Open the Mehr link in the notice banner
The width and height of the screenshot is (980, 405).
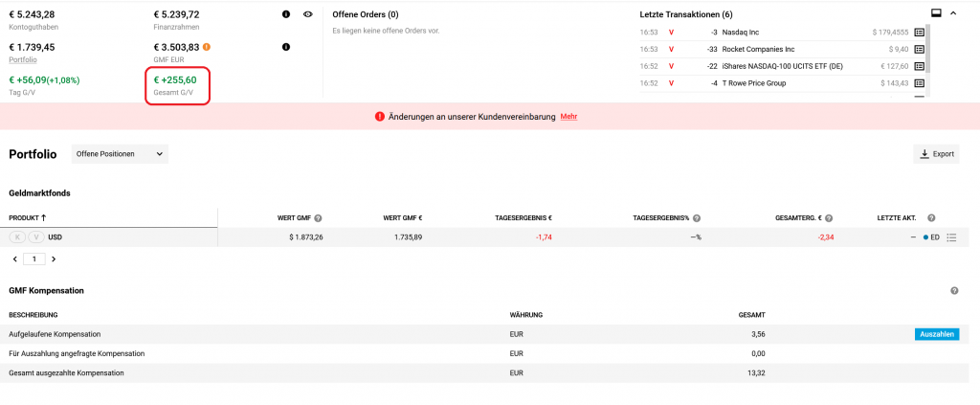[568, 117]
